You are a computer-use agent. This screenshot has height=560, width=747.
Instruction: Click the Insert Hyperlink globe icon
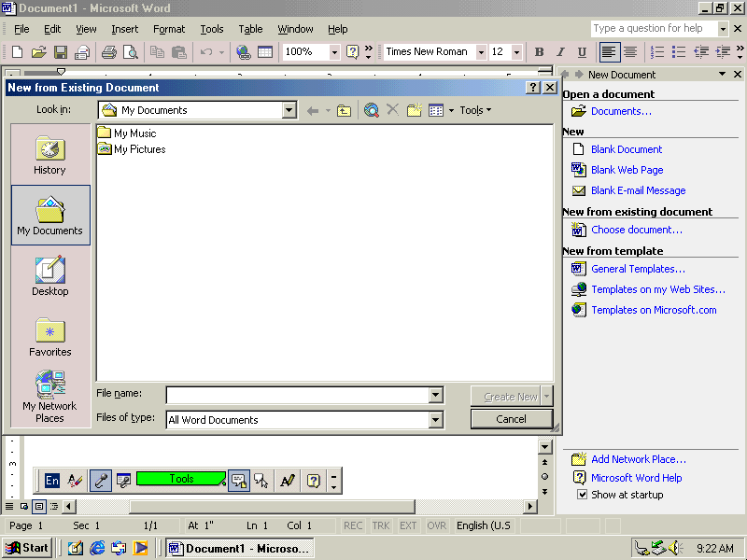coord(244,51)
